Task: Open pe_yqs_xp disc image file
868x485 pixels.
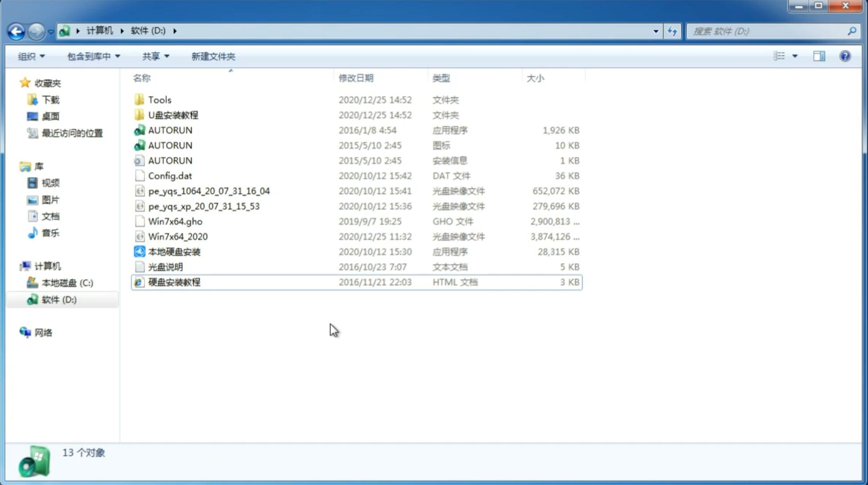Action: pyautogui.click(x=203, y=206)
